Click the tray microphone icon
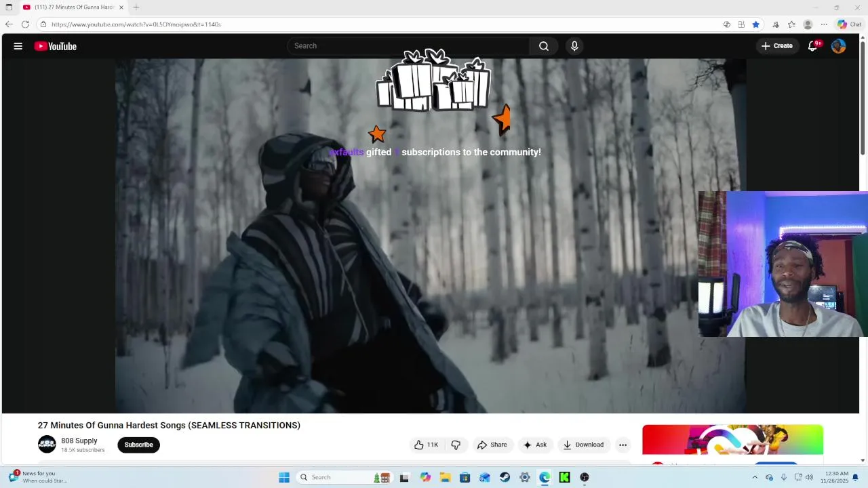868x488 pixels. tap(784, 477)
